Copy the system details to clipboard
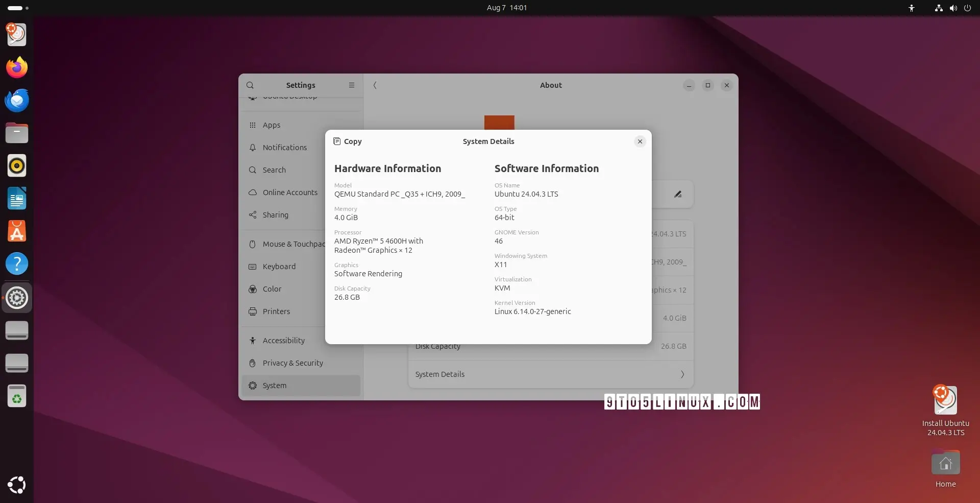This screenshot has width=980, height=503. click(347, 141)
